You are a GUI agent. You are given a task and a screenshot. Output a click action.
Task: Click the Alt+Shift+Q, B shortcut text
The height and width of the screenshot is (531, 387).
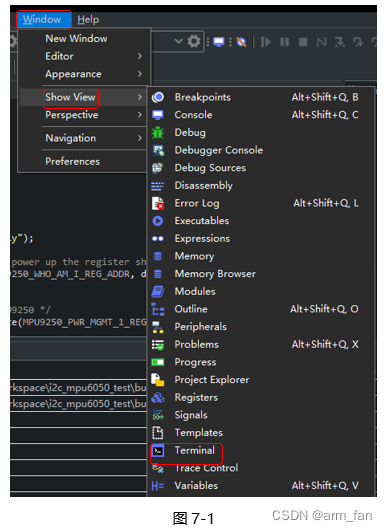pyautogui.click(x=325, y=98)
